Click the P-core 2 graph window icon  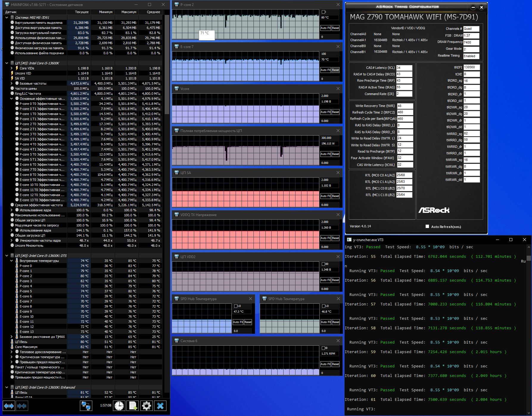(x=177, y=4)
